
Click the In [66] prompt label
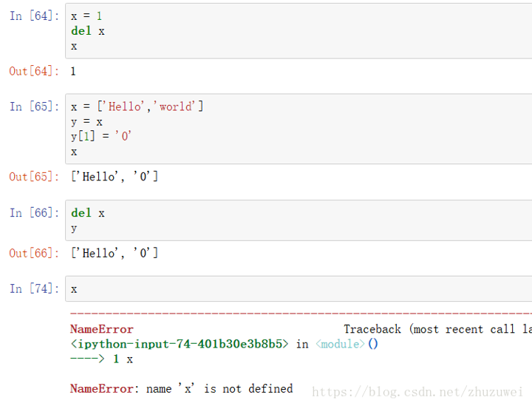33,213
